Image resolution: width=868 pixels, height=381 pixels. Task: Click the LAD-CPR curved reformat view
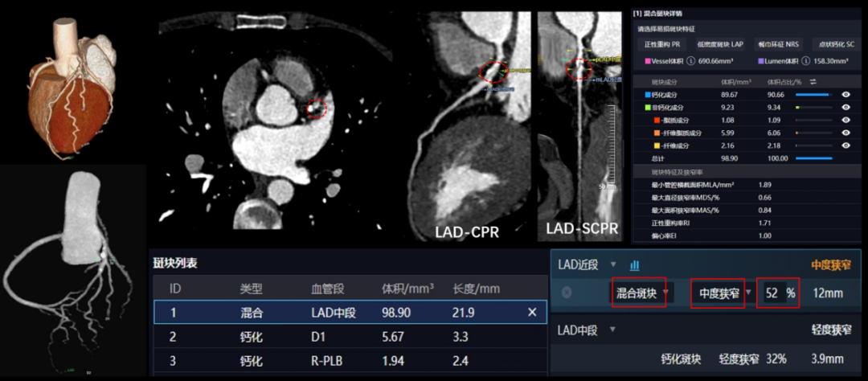pos(471,127)
